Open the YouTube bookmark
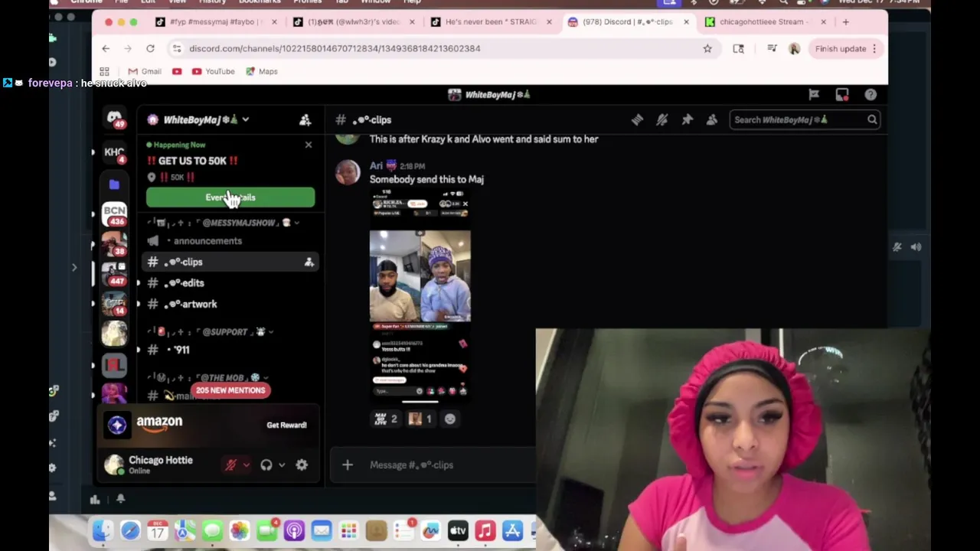The image size is (980, 551). [x=213, y=71]
